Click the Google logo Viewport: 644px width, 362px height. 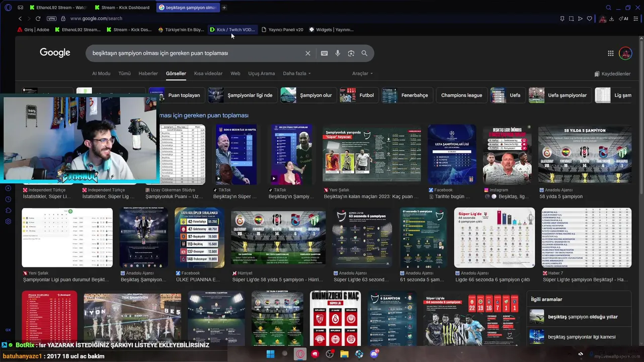(x=55, y=53)
